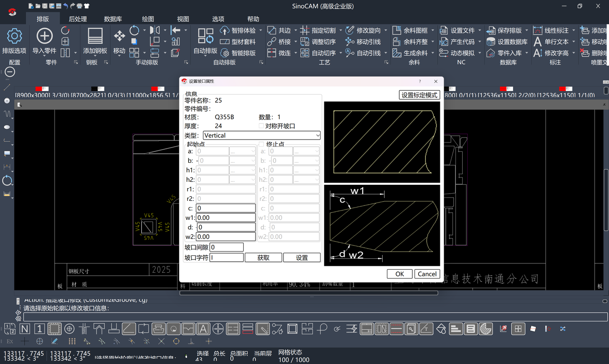Image resolution: width=609 pixels, height=364 pixels.
Task: Click the 排版选项 gear icon
Action: click(14, 36)
